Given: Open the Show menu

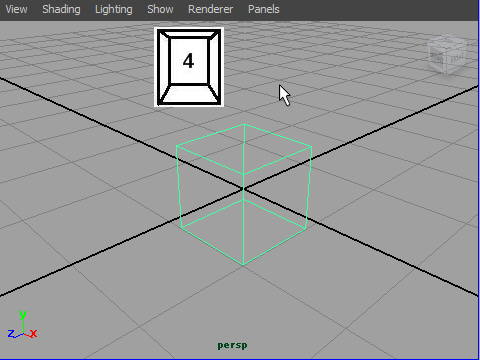Looking at the screenshot, I should [x=160, y=9].
